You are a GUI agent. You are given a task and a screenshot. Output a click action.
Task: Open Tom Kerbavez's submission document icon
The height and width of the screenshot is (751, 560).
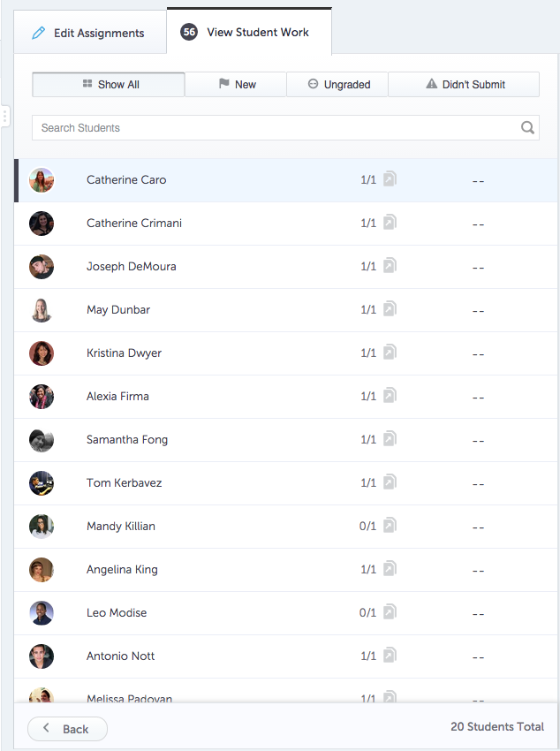pos(390,482)
